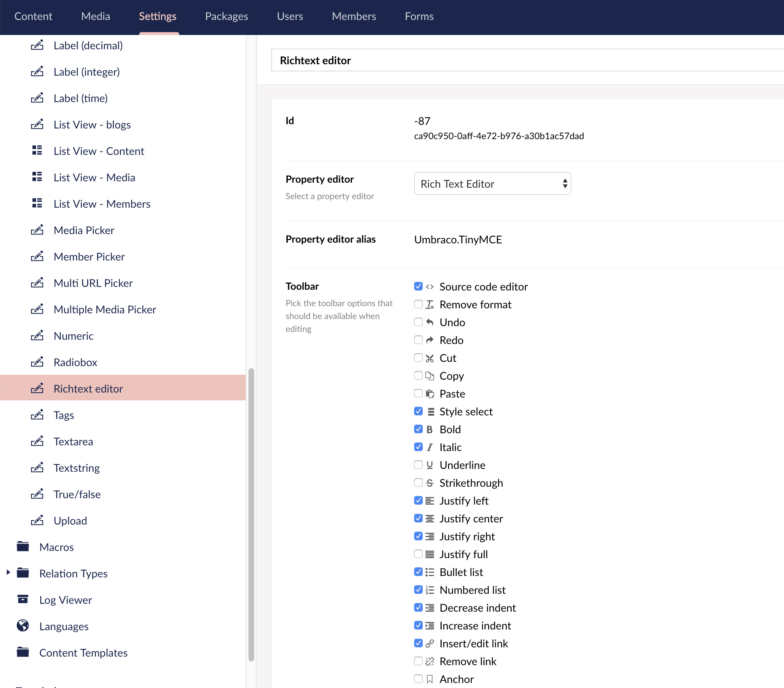Select the Bold toolbar icon
The height and width of the screenshot is (688, 784).
tap(429, 429)
